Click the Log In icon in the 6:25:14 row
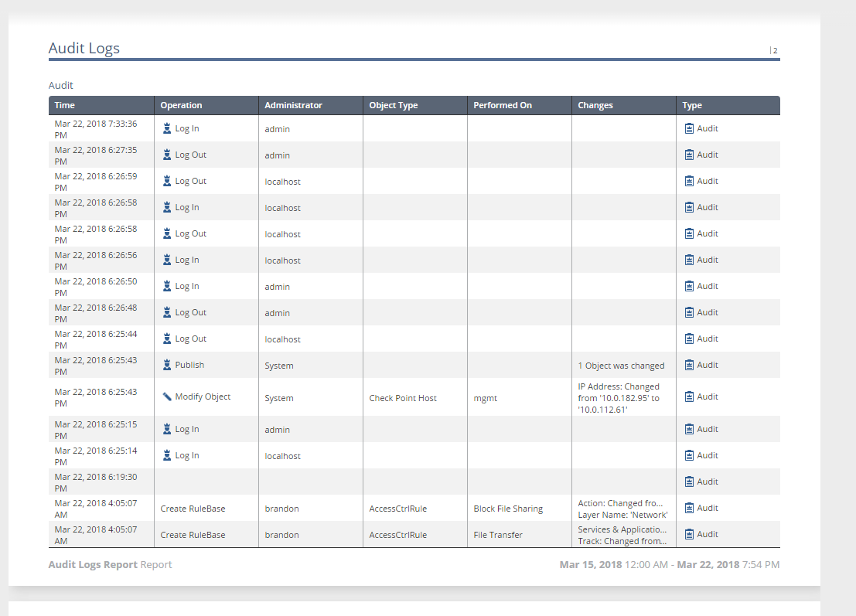This screenshot has width=856, height=616. [x=167, y=455]
